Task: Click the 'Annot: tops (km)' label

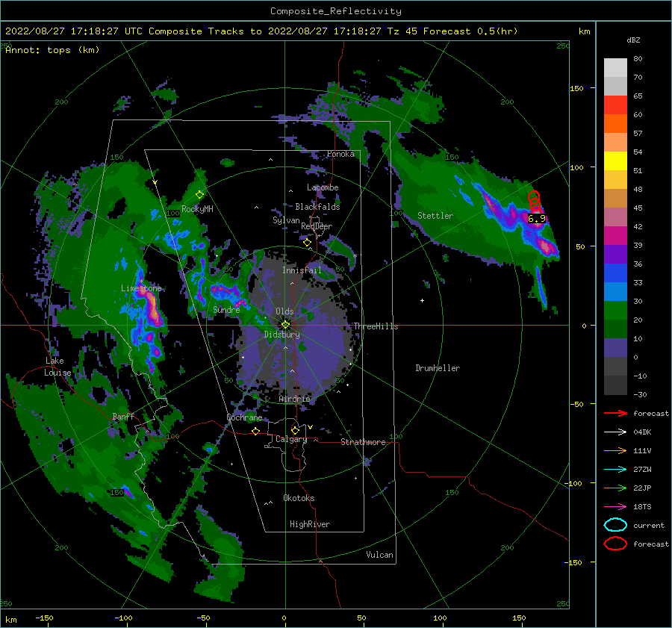Action: [52, 50]
